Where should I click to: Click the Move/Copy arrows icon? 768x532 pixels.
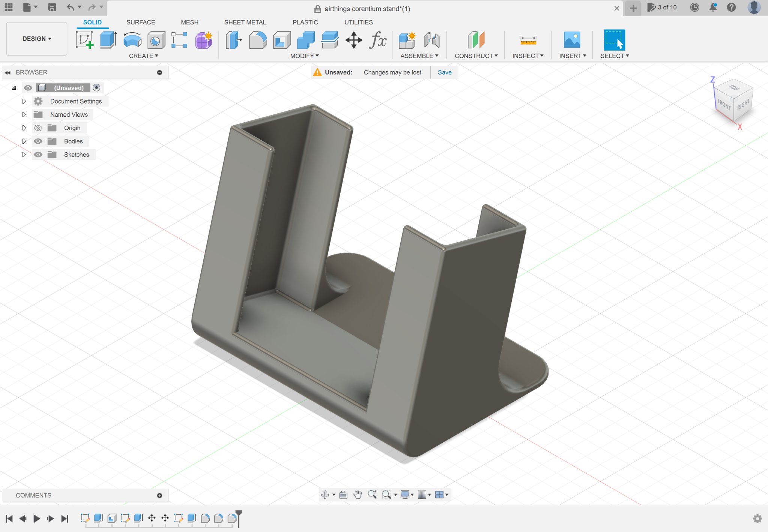tap(353, 40)
